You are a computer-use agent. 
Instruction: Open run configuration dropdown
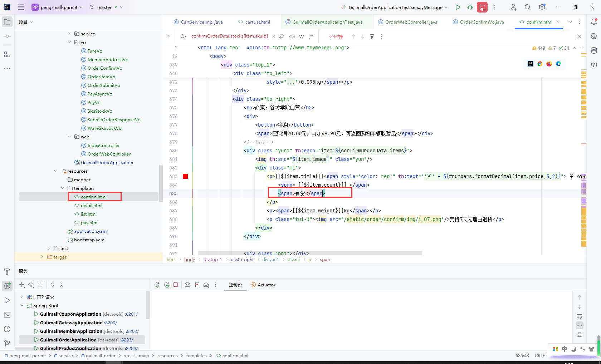tap(394, 7)
